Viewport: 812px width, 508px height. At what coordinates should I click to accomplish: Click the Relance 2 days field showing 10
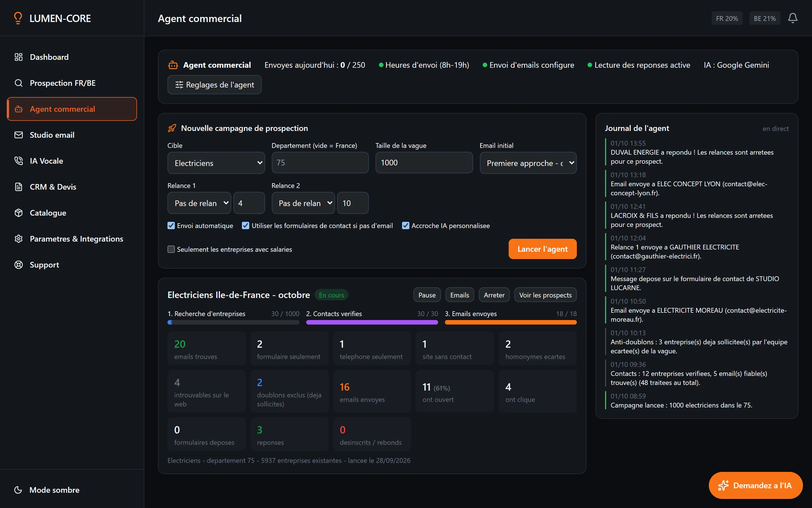tap(353, 203)
